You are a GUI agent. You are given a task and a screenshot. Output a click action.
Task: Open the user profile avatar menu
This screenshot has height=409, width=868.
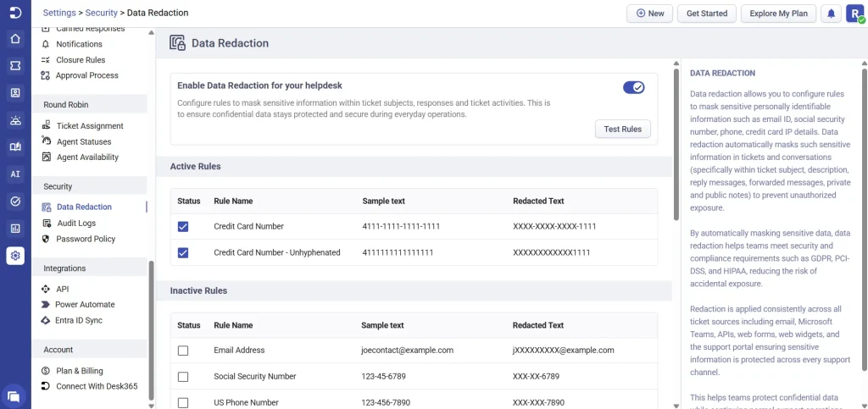(x=854, y=14)
